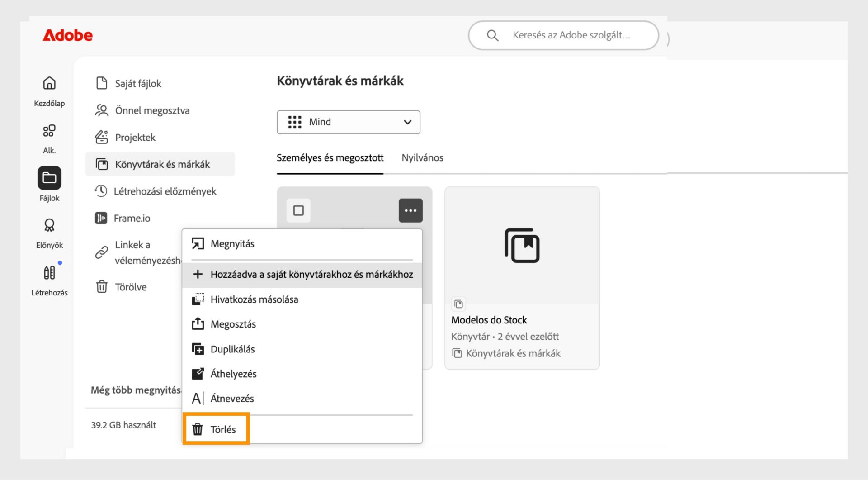Switch to the Nyilvános tab
868x480 pixels.
(x=422, y=158)
